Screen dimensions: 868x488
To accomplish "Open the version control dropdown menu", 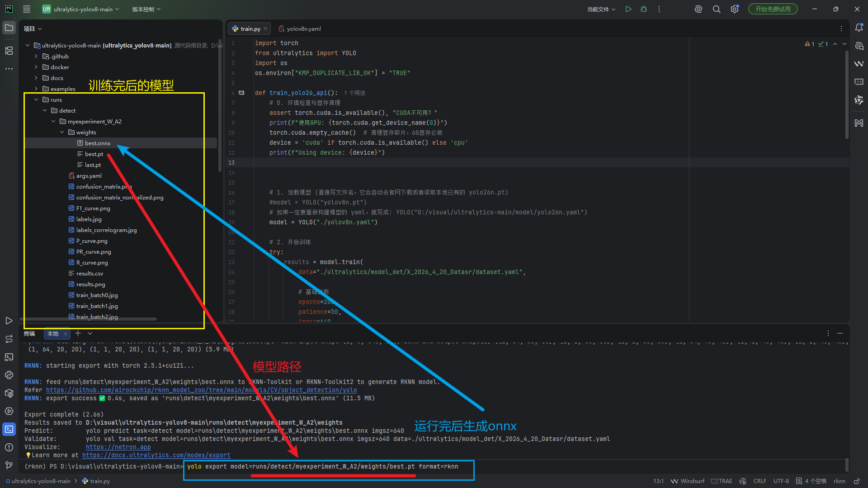I will pyautogui.click(x=146, y=9).
